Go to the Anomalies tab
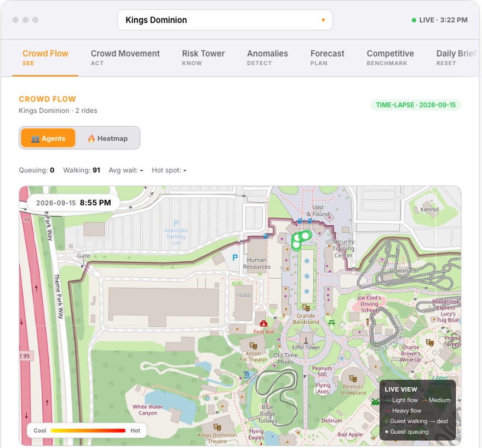Image resolution: width=482 pixels, height=448 pixels. (x=267, y=58)
